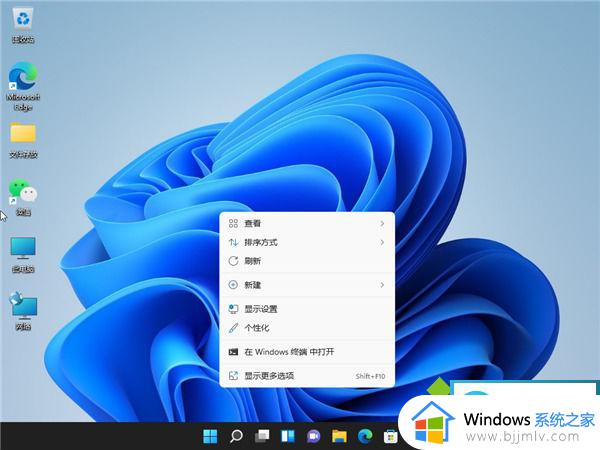
Task: Select the Network desktop icon
Action: click(23, 311)
